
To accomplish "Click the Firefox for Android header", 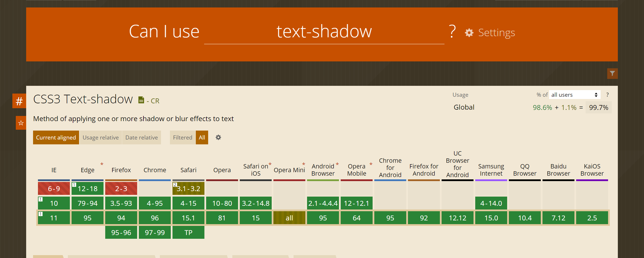I will pyautogui.click(x=424, y=170).
